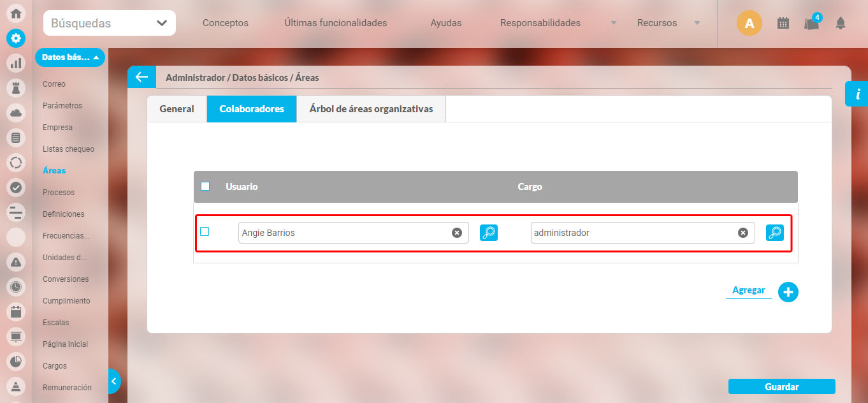Open the Árbol de áreas organizativas tab
Viewport: 868px width, 403px height.
371,109
